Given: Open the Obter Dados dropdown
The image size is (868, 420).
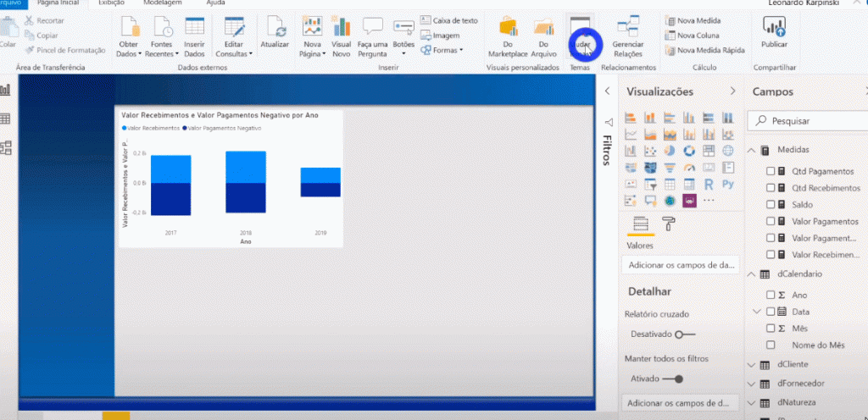Looking at the screenshot, I should (129, 37).
